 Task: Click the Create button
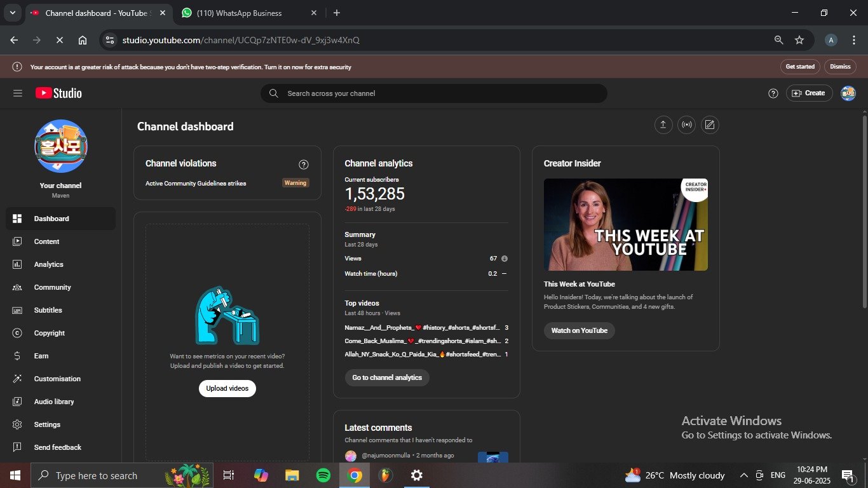click(809, 93)
